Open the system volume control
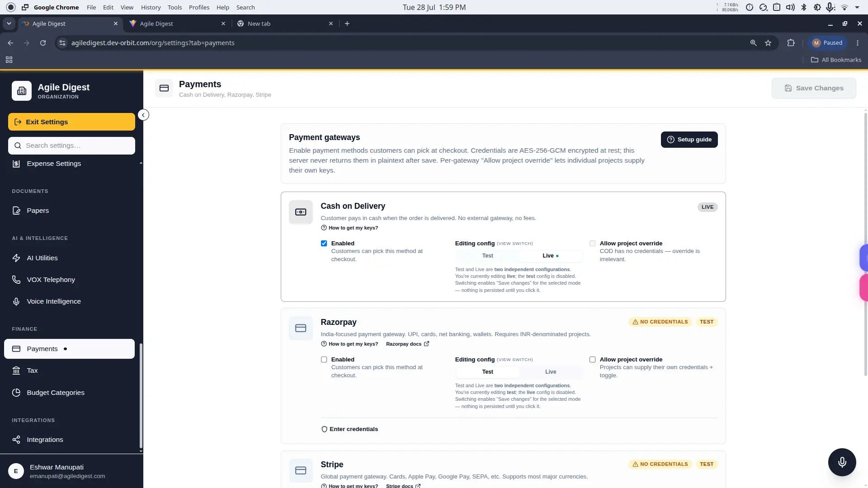This screenshot has height=488, width=868. 790,7
